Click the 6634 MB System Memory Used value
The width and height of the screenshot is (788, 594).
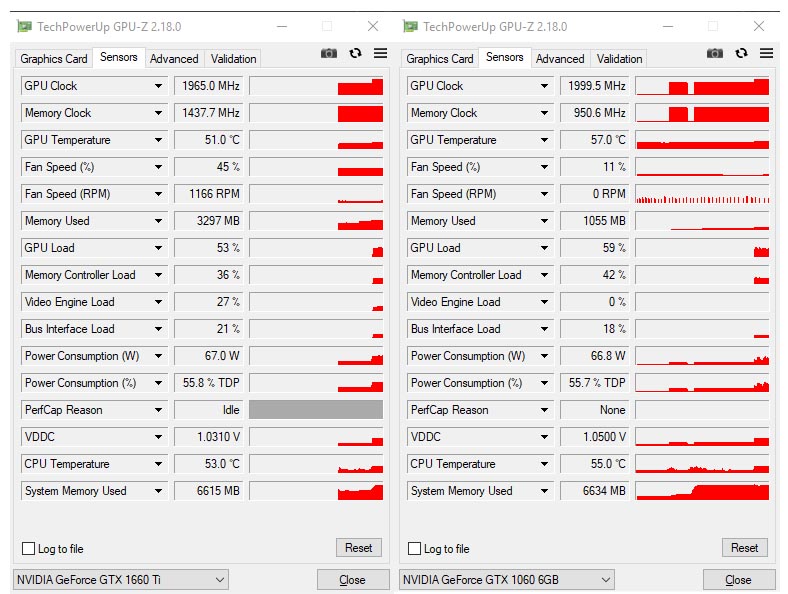(x=595, y=491)
